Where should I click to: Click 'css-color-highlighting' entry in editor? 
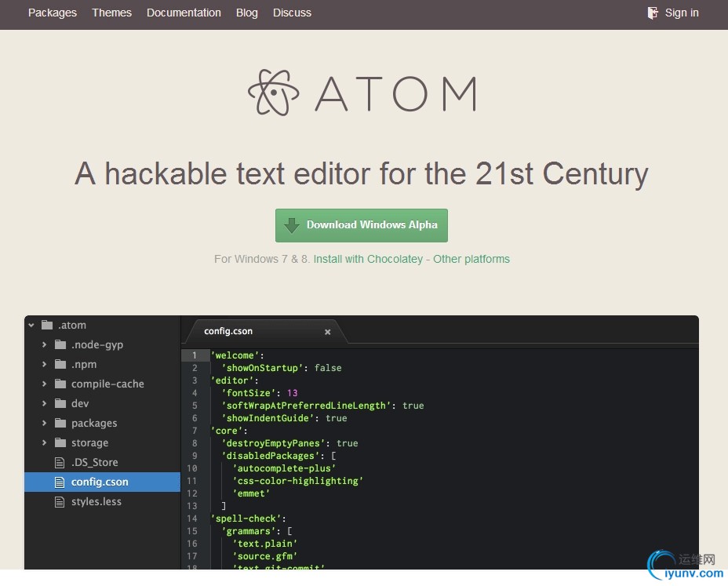click(x=297, y=481)
